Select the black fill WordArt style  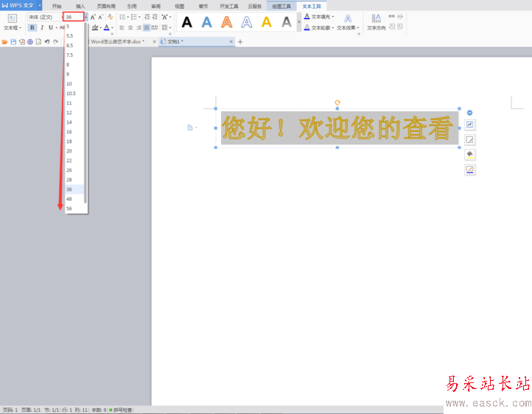[x=187, y=22]
